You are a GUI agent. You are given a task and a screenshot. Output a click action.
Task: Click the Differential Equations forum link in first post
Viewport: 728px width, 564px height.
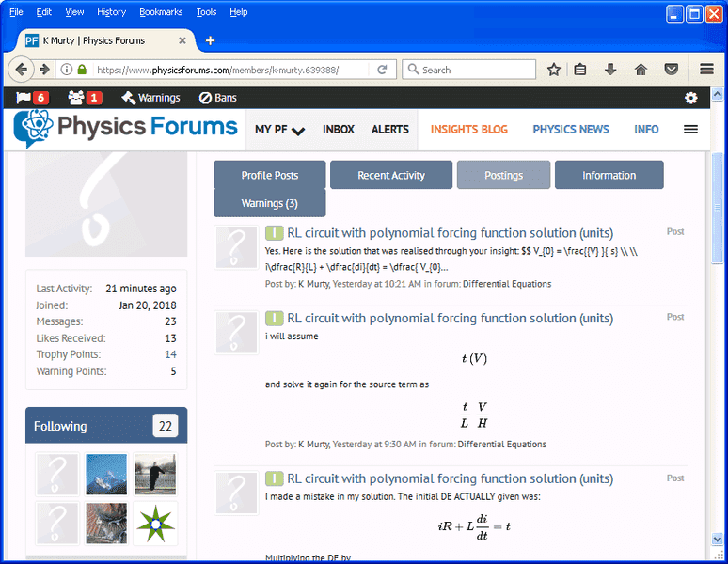point(506,284)
